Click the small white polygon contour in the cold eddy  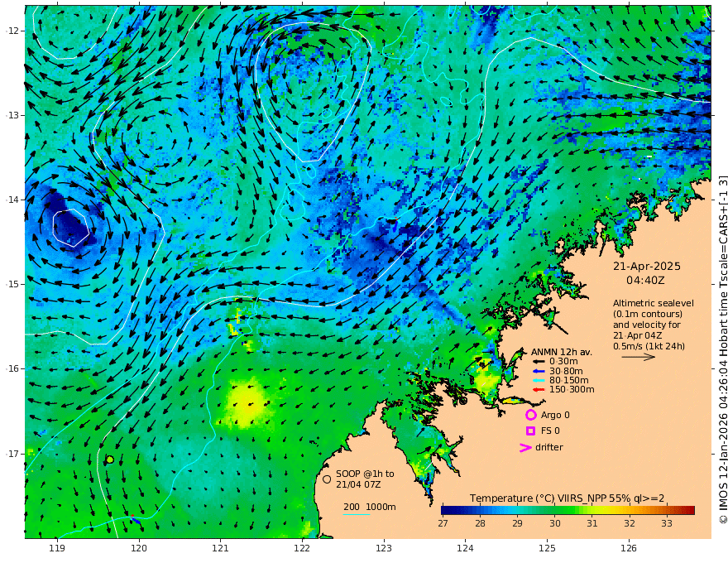(70, 227)
